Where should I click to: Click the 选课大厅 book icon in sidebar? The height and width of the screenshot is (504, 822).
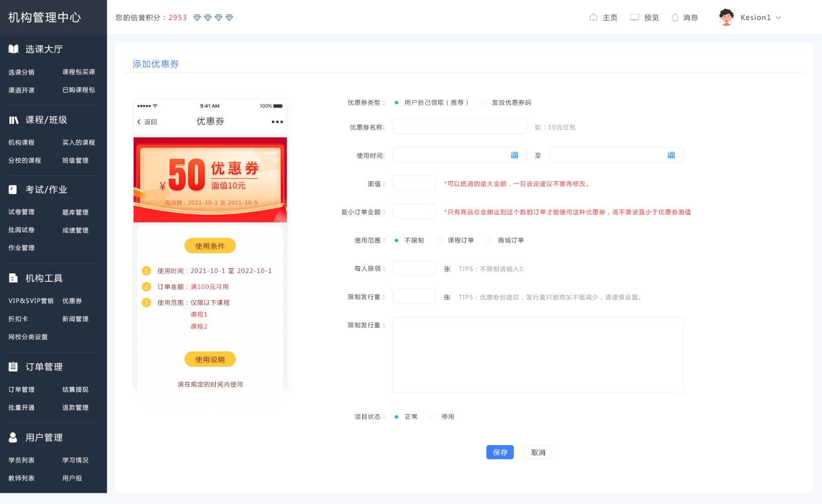point(12,48)
